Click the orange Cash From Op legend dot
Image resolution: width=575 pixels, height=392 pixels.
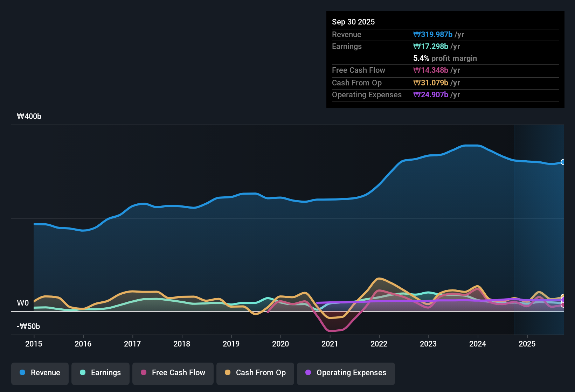(x=228, y=373)
